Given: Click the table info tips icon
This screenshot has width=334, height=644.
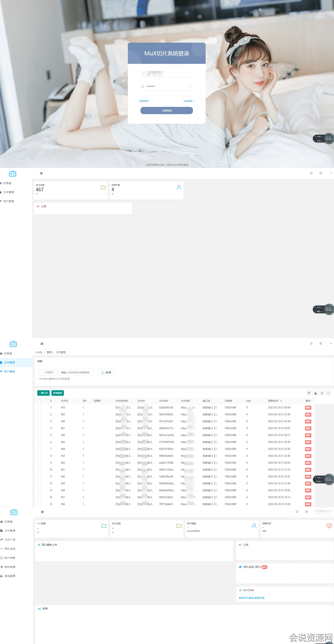Looking at the screenshot, I should 329,393.
